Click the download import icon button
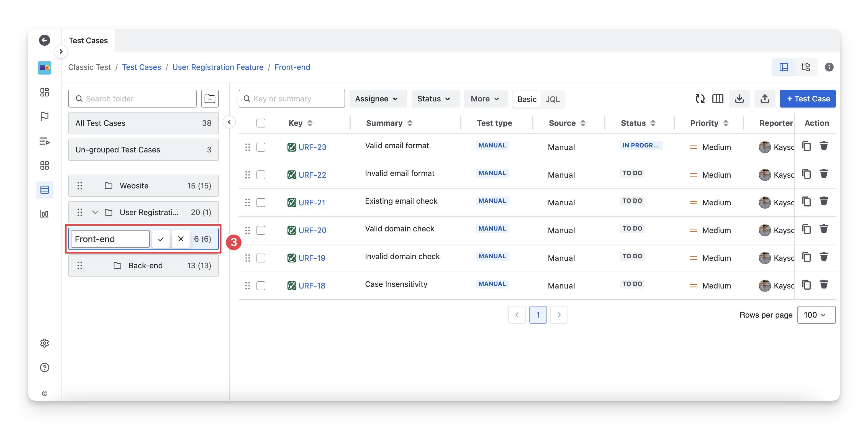868x429 pixels. [739, 99]
